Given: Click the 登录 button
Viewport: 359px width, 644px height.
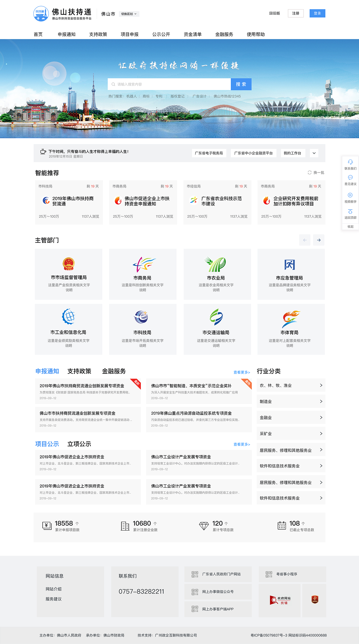Looking at the screenshot, I should click(317, 13).
